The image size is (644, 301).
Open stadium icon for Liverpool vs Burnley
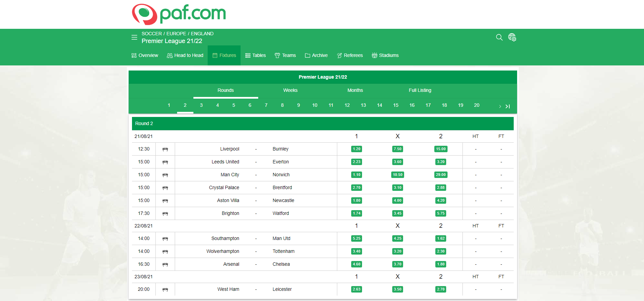(165, 149)
